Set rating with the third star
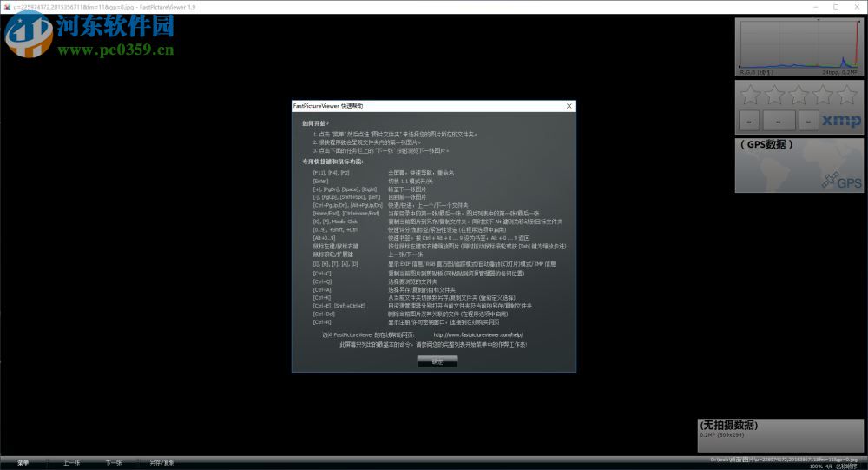 pyautogui.click(x=799, y=95)
